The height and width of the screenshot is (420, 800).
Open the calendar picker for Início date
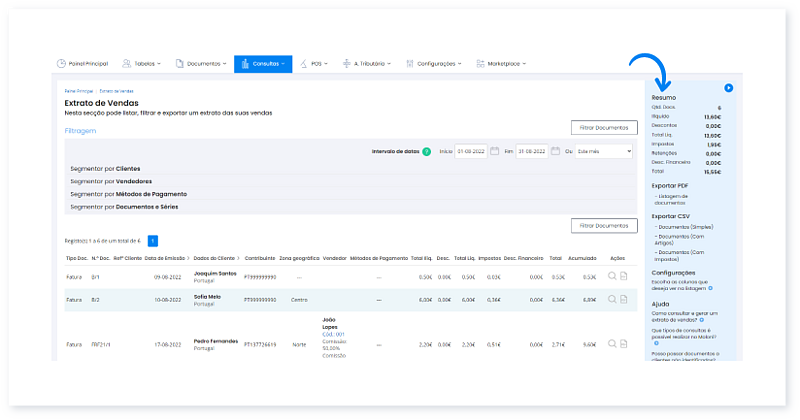(x=494, y=151)
